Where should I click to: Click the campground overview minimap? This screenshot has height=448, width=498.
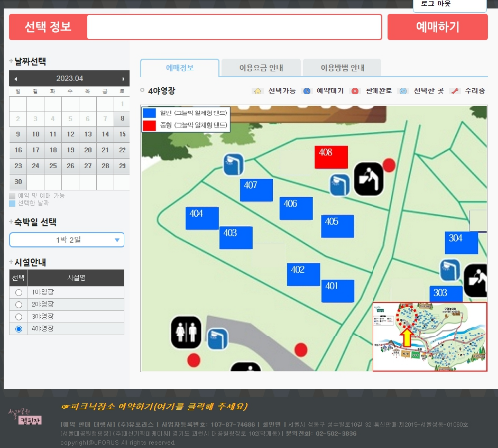pyautogui.click(x=430, y=336)
